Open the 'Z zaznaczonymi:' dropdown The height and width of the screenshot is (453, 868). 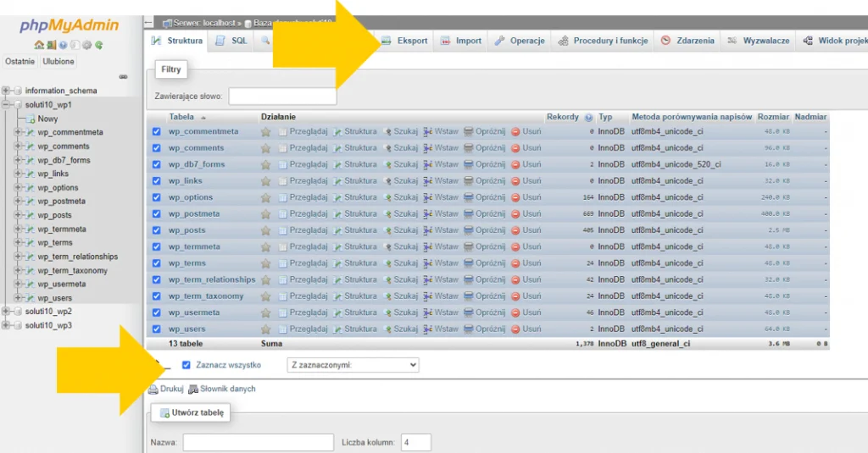[353, 365]
